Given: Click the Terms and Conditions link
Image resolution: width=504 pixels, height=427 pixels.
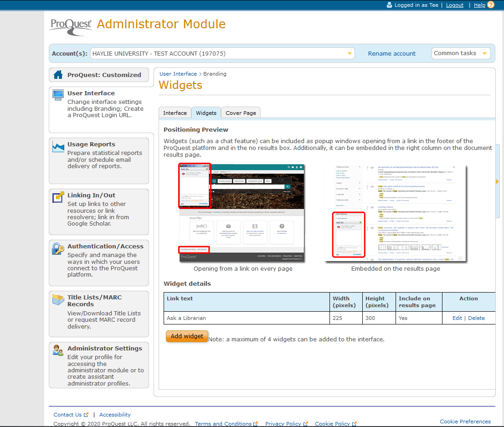Looking at the screenshot, I should [223, 424].
